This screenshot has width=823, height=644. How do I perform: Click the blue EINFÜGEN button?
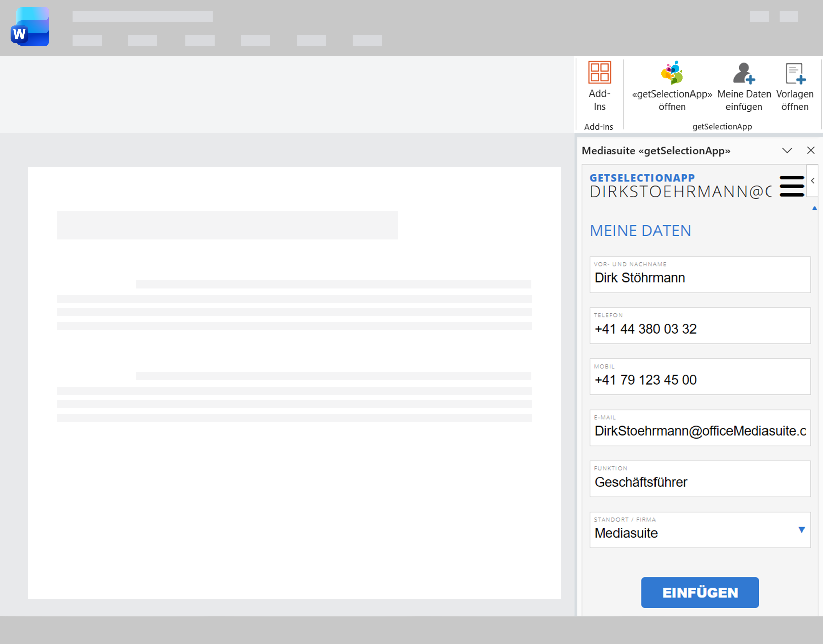(x=700, y=592)
